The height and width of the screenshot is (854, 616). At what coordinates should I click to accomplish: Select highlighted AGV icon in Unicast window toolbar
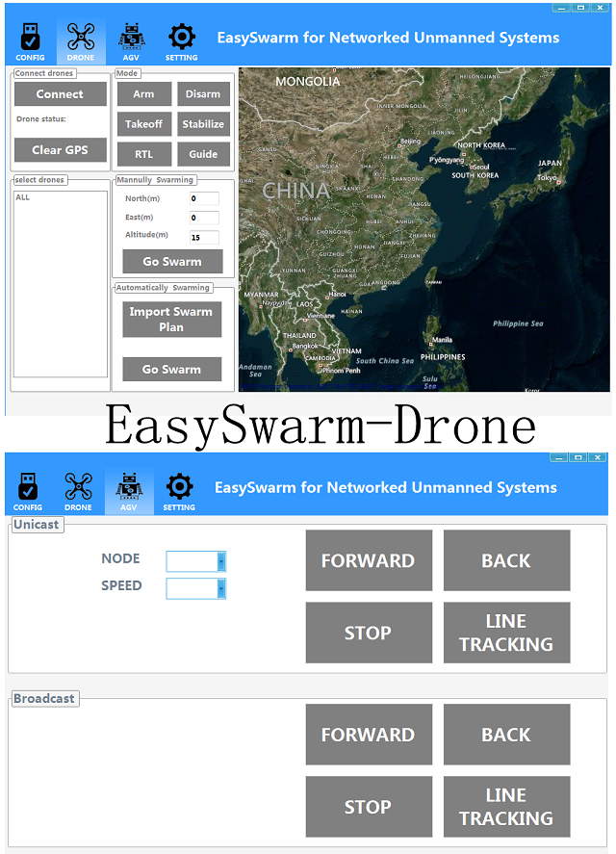click(x=129, y=491)
